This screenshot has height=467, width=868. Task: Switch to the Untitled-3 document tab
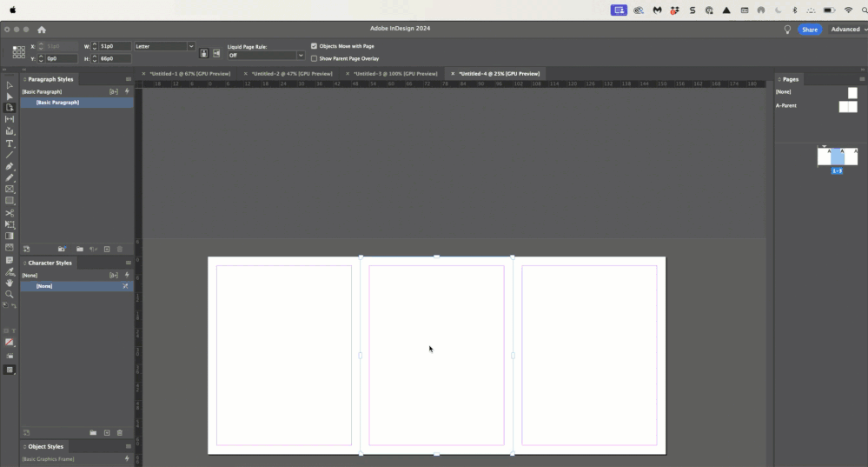(x=395, y=74)
